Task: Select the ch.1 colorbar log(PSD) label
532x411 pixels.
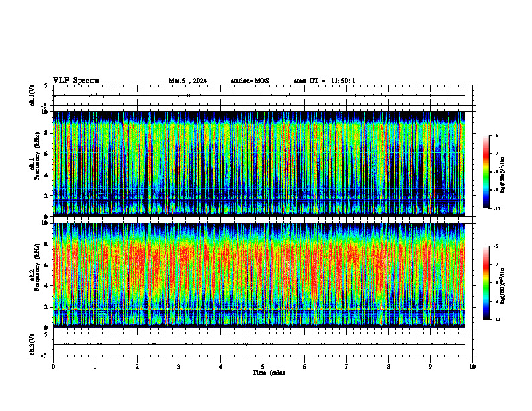Action: [x=503, y=175]
